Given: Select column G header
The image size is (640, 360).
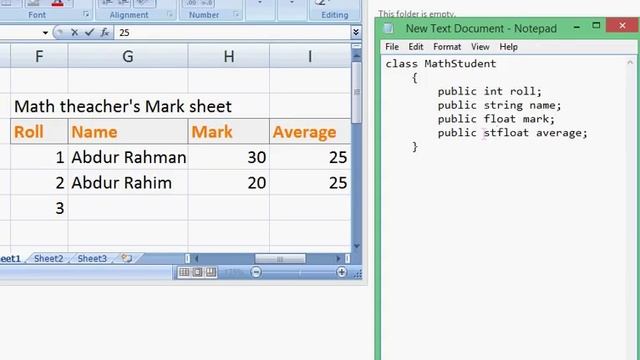Looking at the screenshot, I should (128, 56).
